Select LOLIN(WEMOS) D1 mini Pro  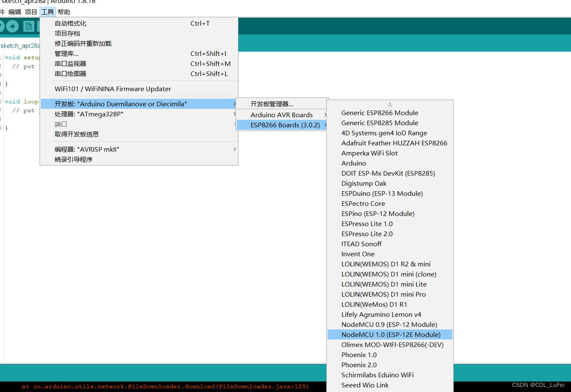click(x=390, y=295)
